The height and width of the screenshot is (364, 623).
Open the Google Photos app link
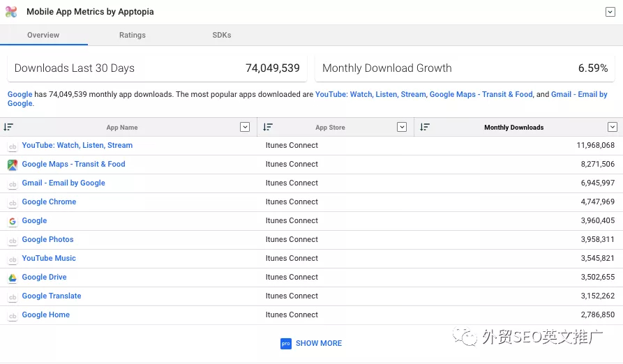pyautogui.click(x=47, y=239)
